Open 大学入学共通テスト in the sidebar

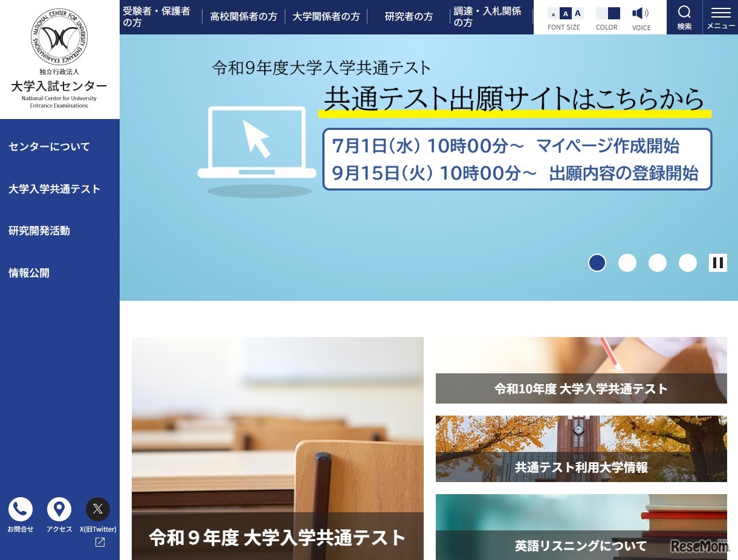(54, 189)
